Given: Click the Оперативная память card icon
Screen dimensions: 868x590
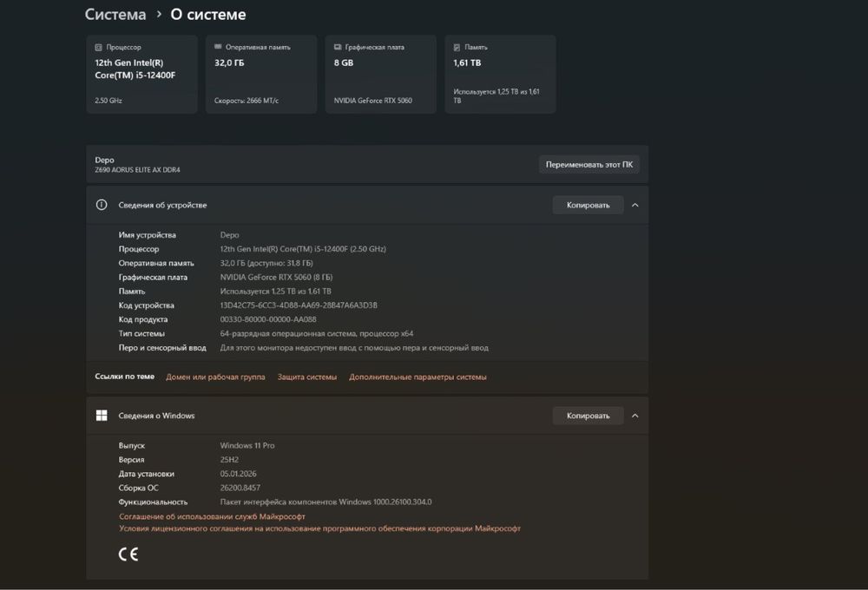Looking at the screenshot, I should (218, 47).
